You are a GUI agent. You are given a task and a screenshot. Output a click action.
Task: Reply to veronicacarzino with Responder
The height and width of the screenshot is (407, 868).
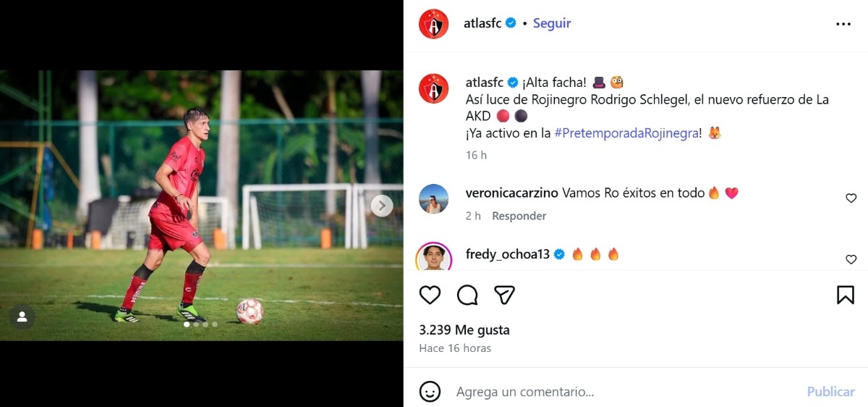[x=519, y=216]
